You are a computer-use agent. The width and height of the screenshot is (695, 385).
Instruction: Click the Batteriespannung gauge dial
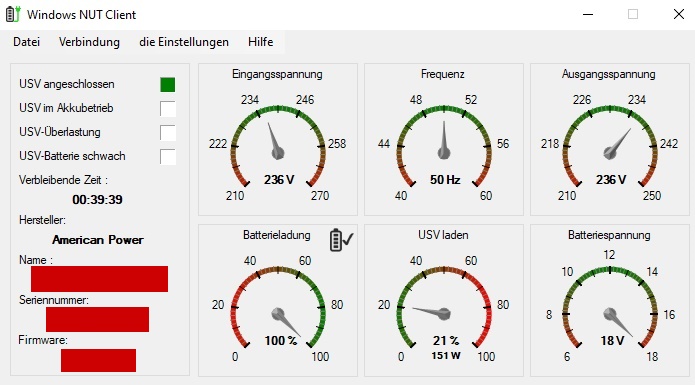(610, 308)
